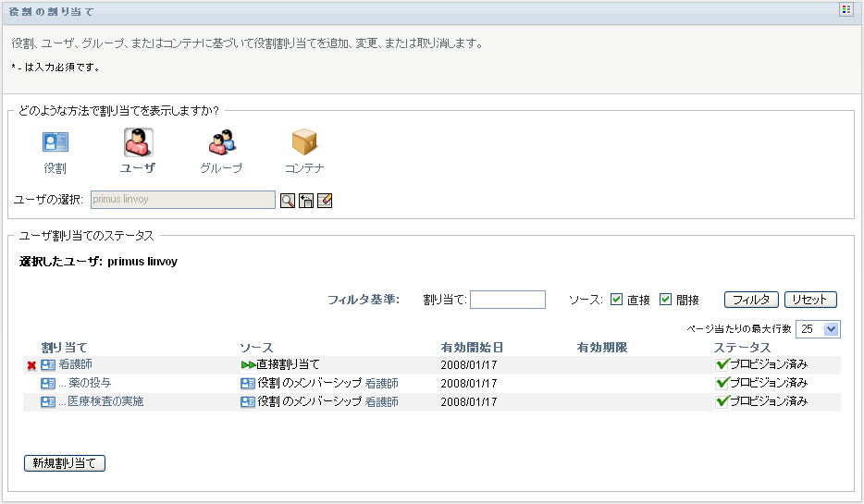Open 看護師 source link in 医療検査の実施 row

(x=381, y=402)
